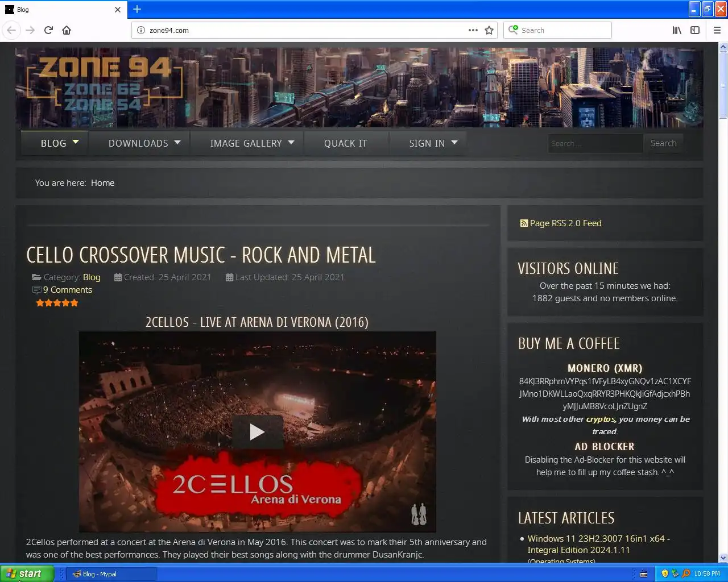
Task: Click the taskbar clock 10:58 PM
Action: tap(707, 574)
